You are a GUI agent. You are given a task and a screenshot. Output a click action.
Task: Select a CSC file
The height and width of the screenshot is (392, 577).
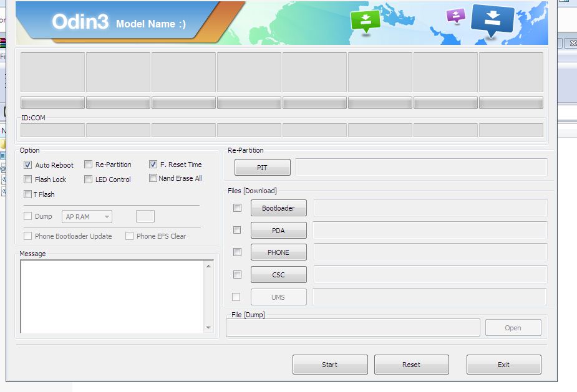click(x=279, y=274)
